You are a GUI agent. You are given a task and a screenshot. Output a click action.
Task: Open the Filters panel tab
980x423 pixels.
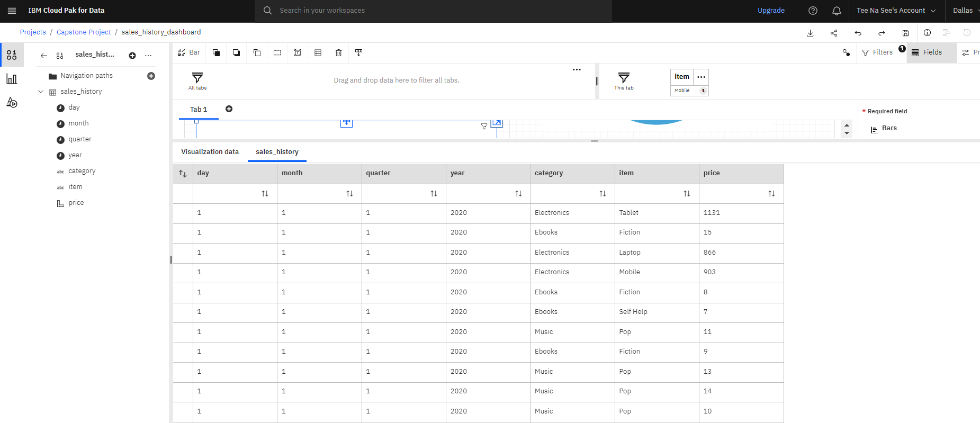(x=877, y=52)
